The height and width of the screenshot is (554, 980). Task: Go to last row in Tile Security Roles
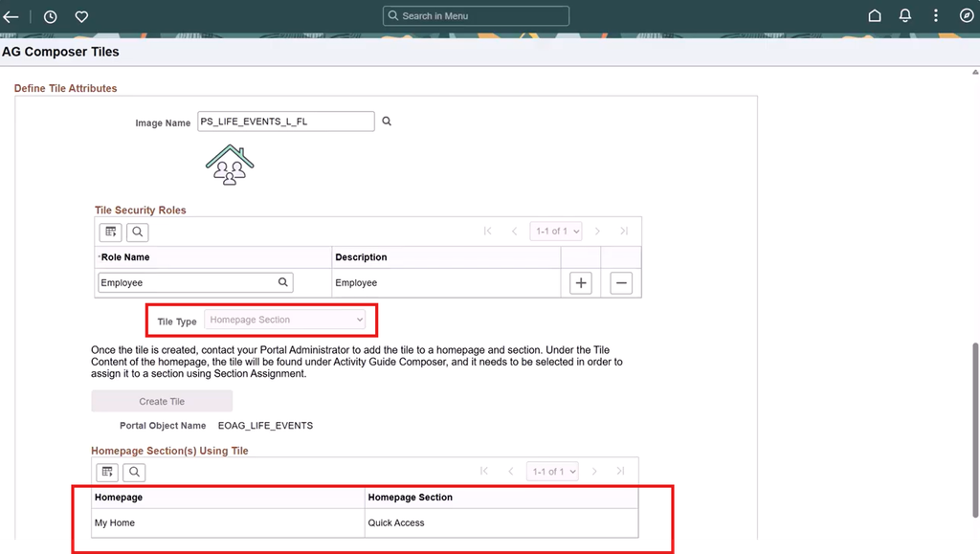pos(624,232)
